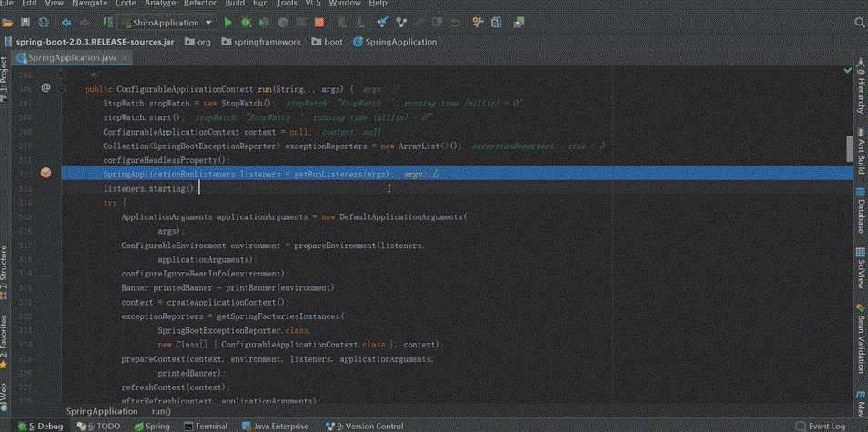The width and height of the screenshot is (868, 432).
Task: Select the SpringApplication.java editor tab
Action: coord(72,57)
